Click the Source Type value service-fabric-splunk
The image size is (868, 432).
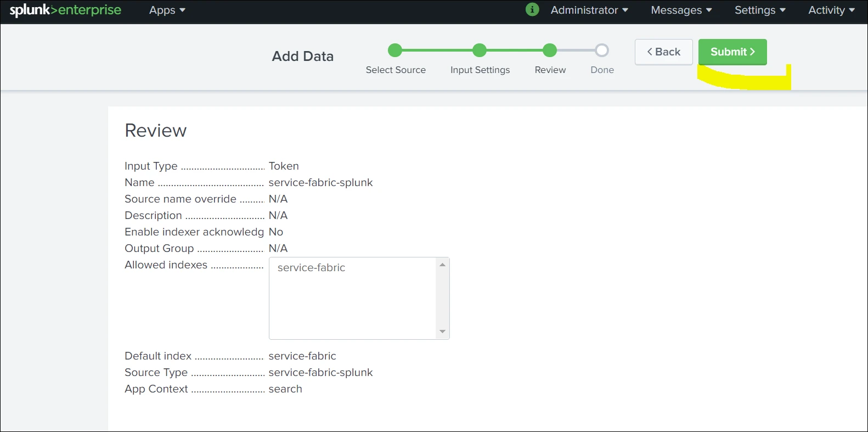320,372
